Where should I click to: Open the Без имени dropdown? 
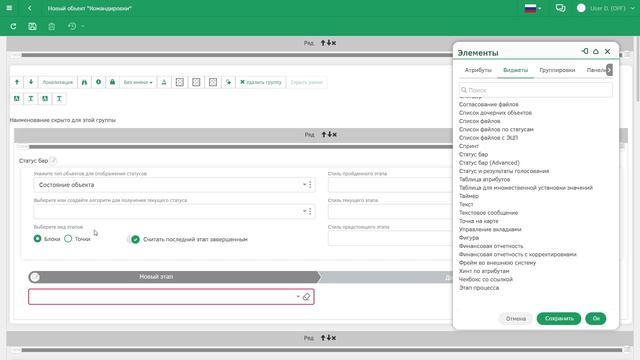[138, 82]
